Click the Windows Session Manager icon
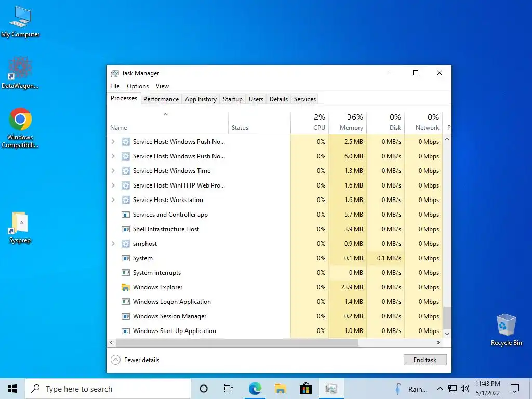 coord(126,316)
